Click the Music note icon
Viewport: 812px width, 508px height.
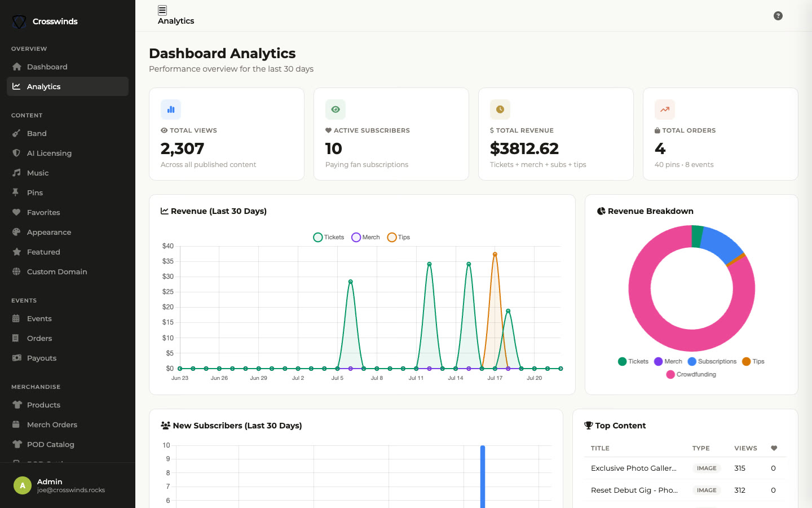[x=16, y=173]
